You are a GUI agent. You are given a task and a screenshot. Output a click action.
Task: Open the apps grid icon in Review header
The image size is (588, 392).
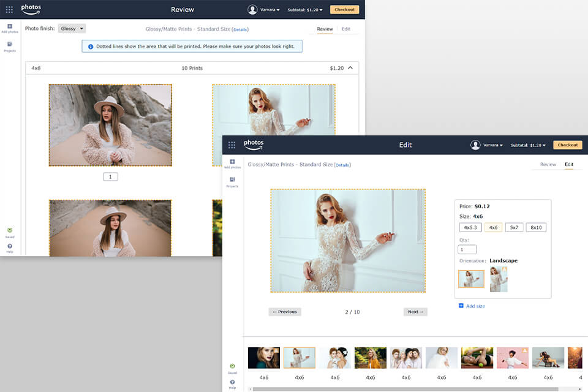pos(9,10)
